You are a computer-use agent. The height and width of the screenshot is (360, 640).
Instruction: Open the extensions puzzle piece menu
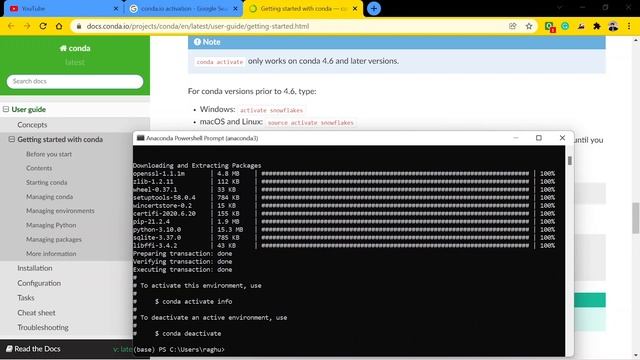(x=597, y=26)
